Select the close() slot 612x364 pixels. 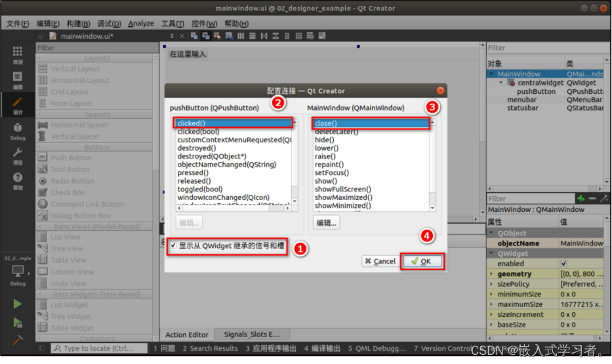(371, 123)
